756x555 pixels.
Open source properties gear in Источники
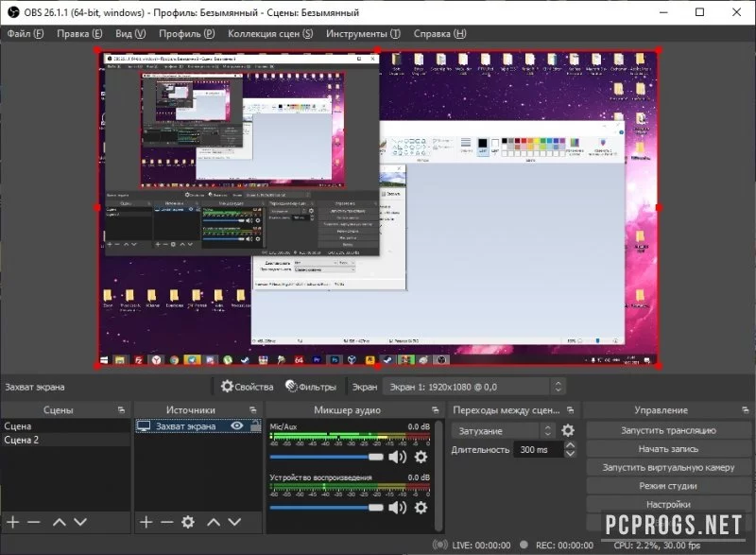click(x=188, y=522)
